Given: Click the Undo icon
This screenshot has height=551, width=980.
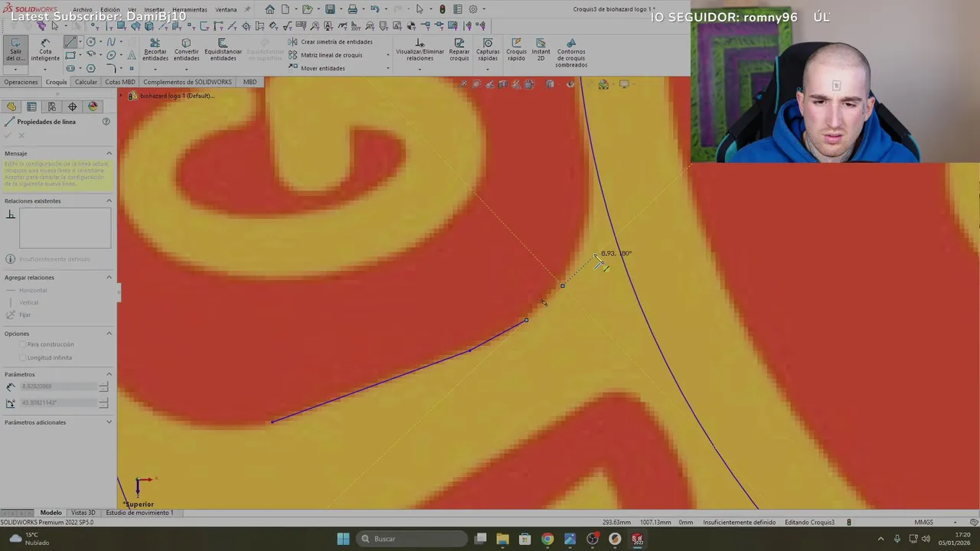Looking at the screenshot, I should tap(374, 9).
